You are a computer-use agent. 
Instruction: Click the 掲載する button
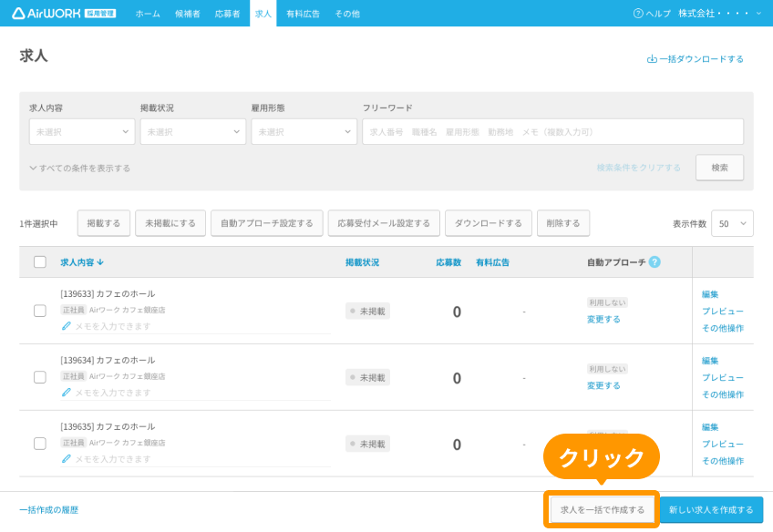(x=104, y=223)
